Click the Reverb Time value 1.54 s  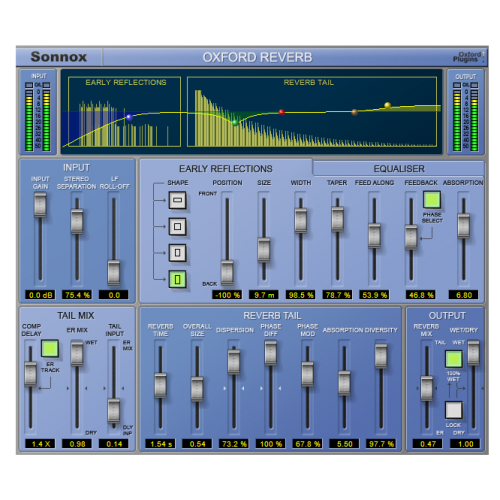160,444
